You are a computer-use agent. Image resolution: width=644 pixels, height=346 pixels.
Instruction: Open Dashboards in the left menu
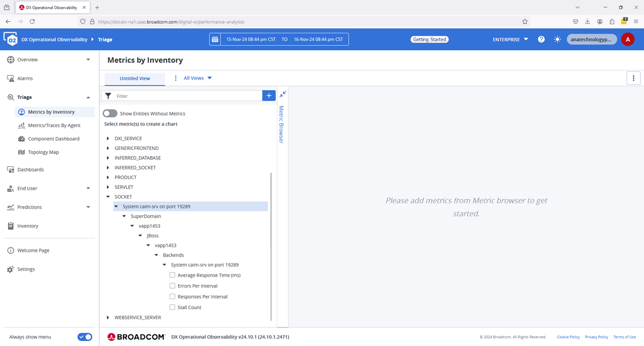pyautogui.click(x=30, y=169)
